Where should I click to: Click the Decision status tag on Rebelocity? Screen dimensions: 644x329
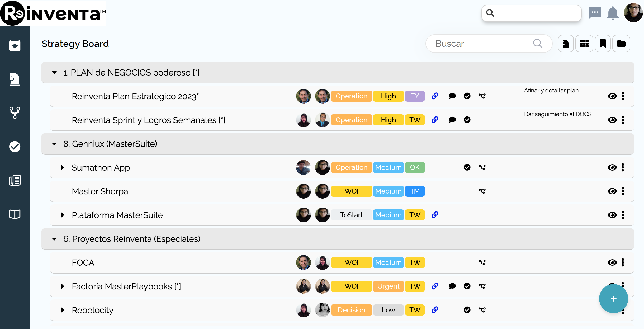tap(351, 310)
